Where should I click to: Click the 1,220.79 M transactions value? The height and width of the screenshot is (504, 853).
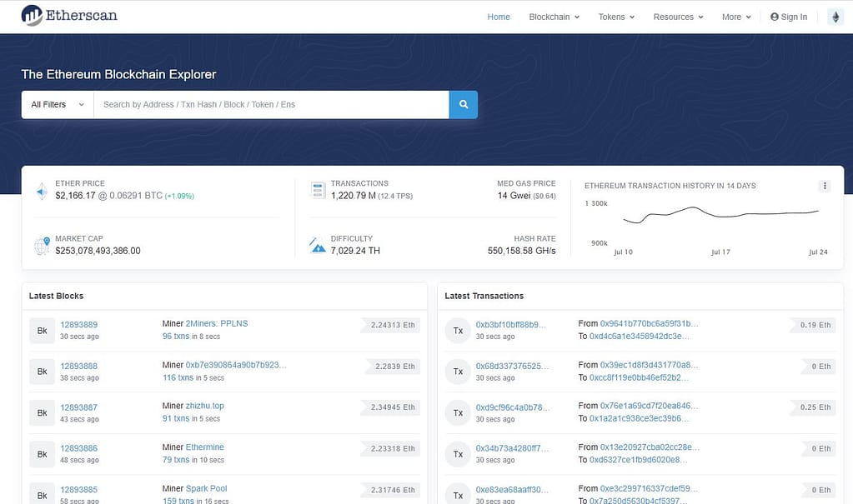tap(353, 195)
